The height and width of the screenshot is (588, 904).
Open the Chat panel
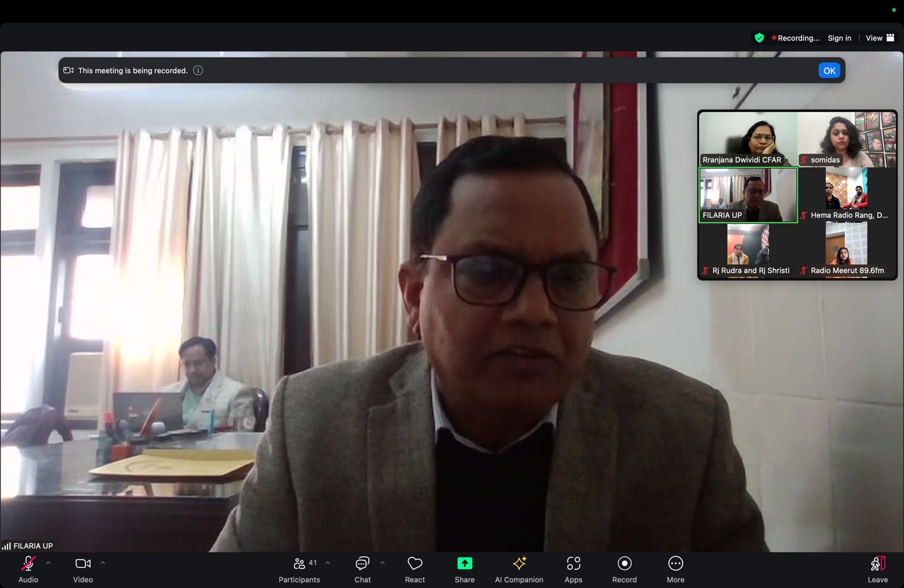tap(362, 569)
